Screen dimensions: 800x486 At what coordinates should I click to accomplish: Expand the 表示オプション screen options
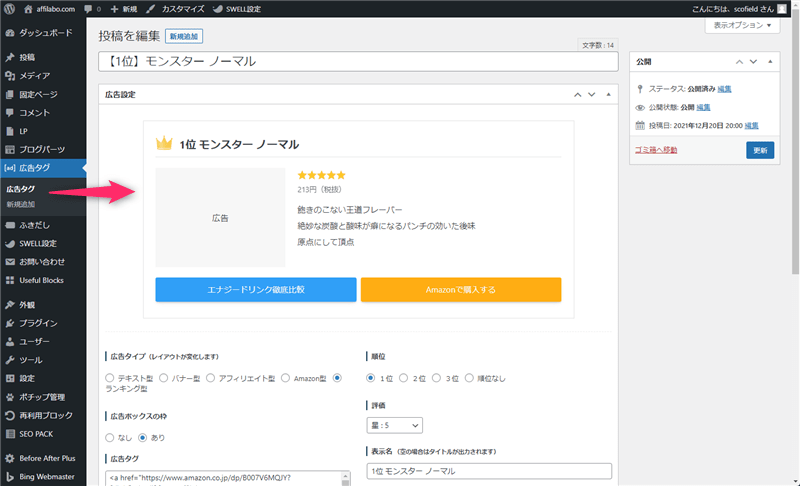[742, 25]
